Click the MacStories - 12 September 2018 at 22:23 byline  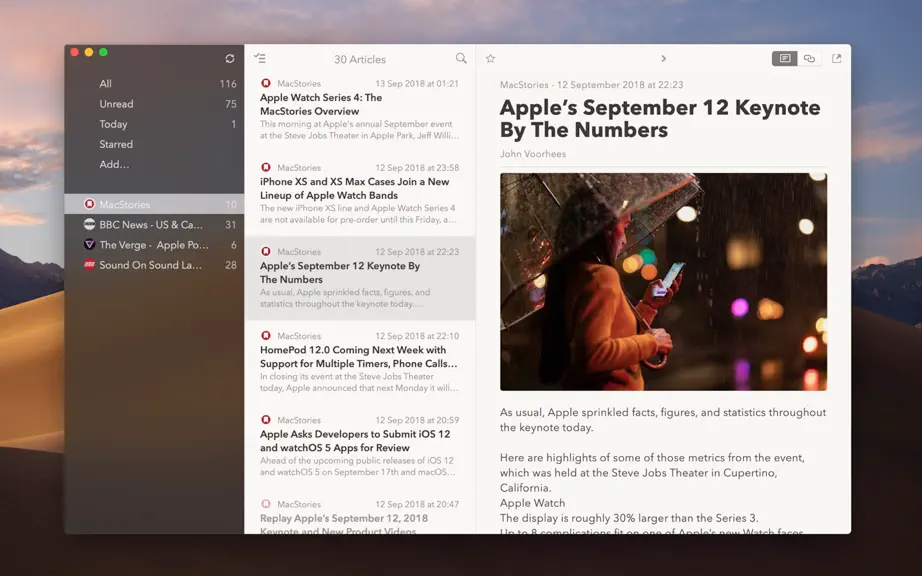pyautogui.click(x=592, y=85)
